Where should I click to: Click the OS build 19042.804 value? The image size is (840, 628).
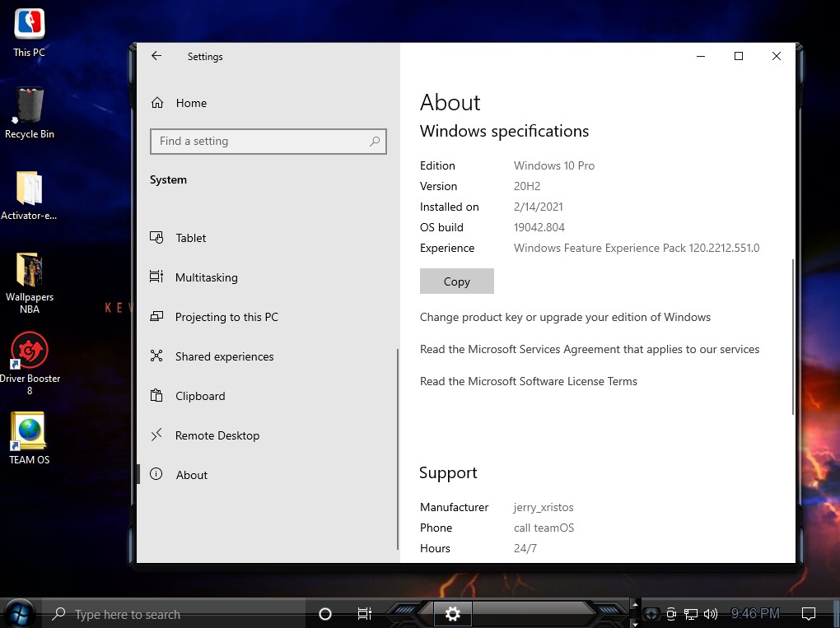[539, 227]
